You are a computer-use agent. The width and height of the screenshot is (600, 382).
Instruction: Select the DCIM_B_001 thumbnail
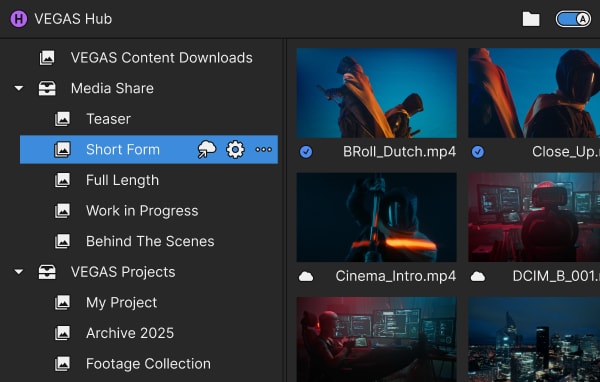coord(534,217)
